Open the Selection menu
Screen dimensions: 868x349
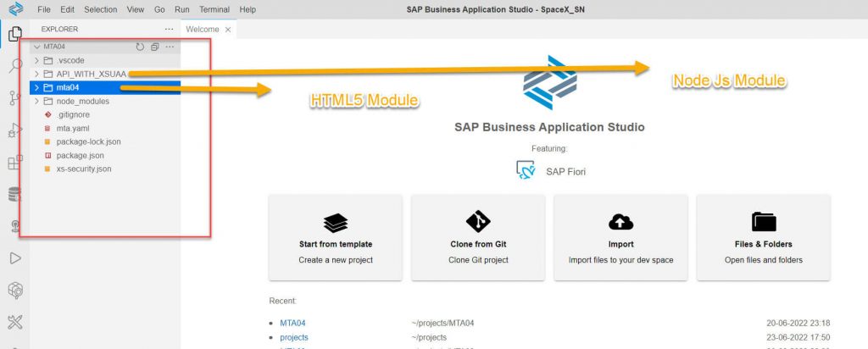click(101, 9)
